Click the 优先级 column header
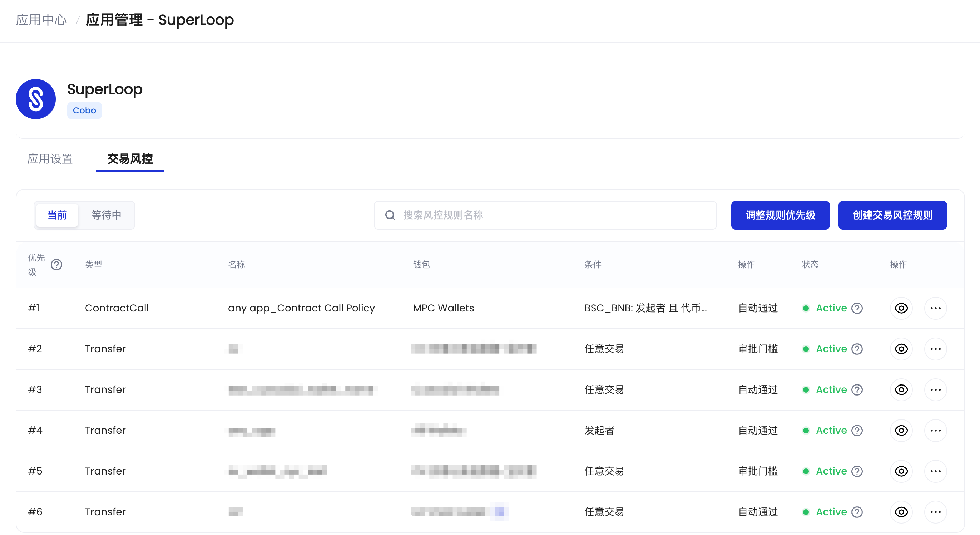 [36, 265]
